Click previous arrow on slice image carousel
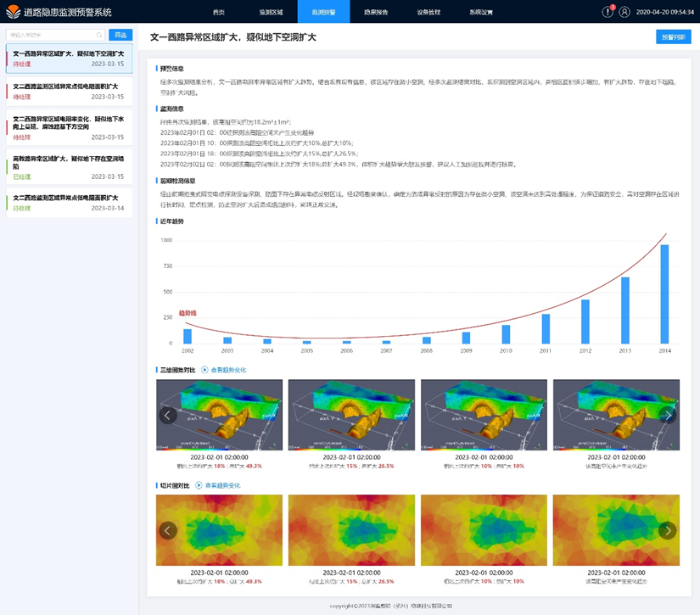The height and width of the screenshot is (615, 700). (168, 530)
